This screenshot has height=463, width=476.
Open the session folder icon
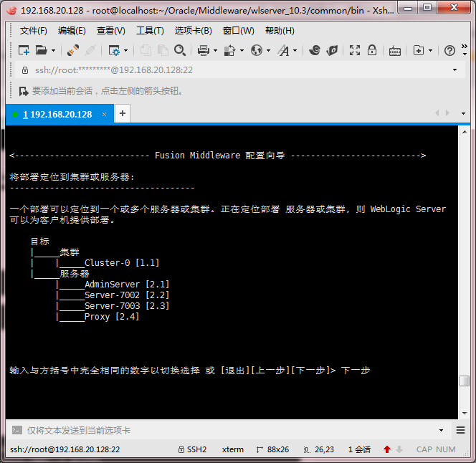[x=41, y=50]
